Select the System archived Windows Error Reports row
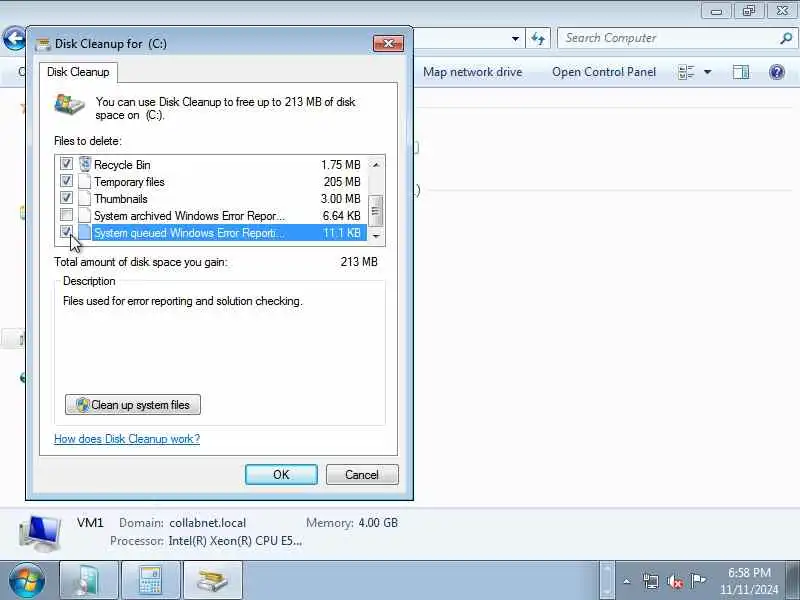Viewport: 800px width, 600px height. click(x=211, y=216)
